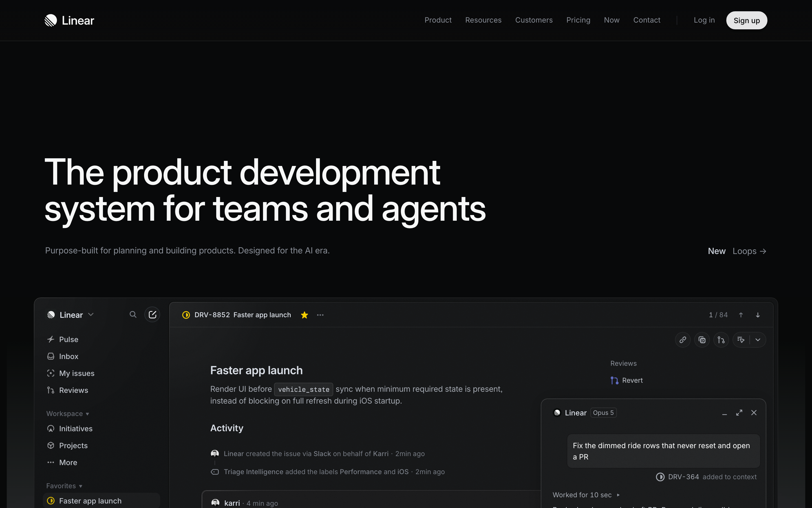Open the three-dot menu beside the star

tap(320, 315)
